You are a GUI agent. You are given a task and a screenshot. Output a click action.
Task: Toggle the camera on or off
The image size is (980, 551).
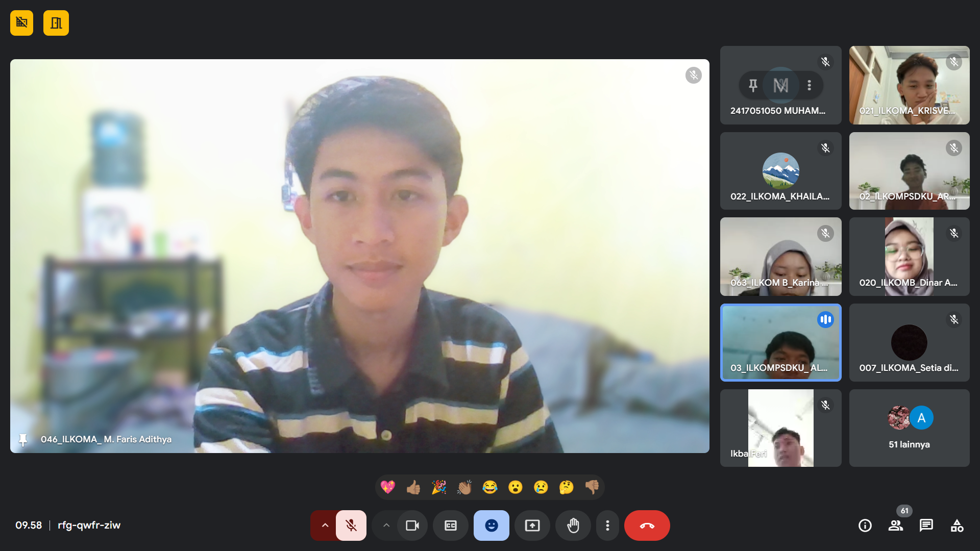(412, 525)
